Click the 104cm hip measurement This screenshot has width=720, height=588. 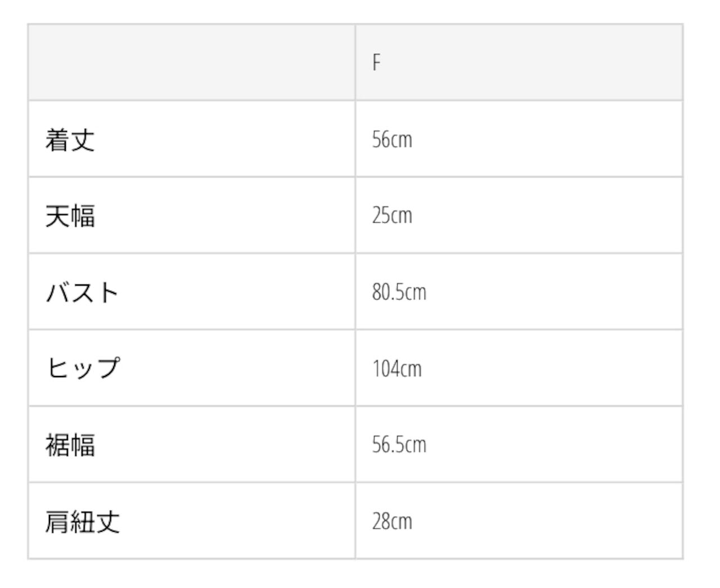pos(397,369)
